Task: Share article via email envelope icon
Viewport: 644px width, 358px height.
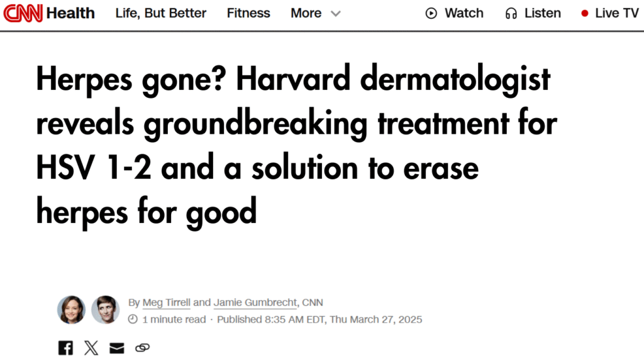Action: [x=117, y=347]
